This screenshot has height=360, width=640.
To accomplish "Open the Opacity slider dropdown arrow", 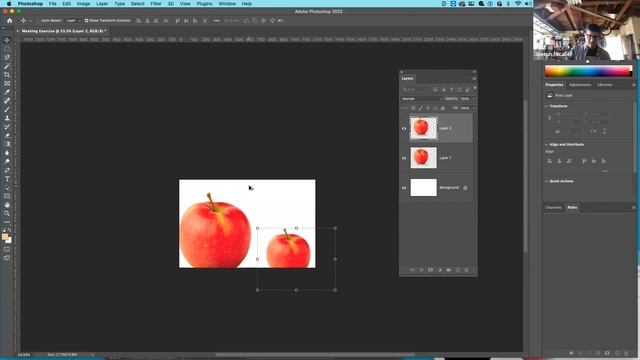I will [x=473, y=99].
